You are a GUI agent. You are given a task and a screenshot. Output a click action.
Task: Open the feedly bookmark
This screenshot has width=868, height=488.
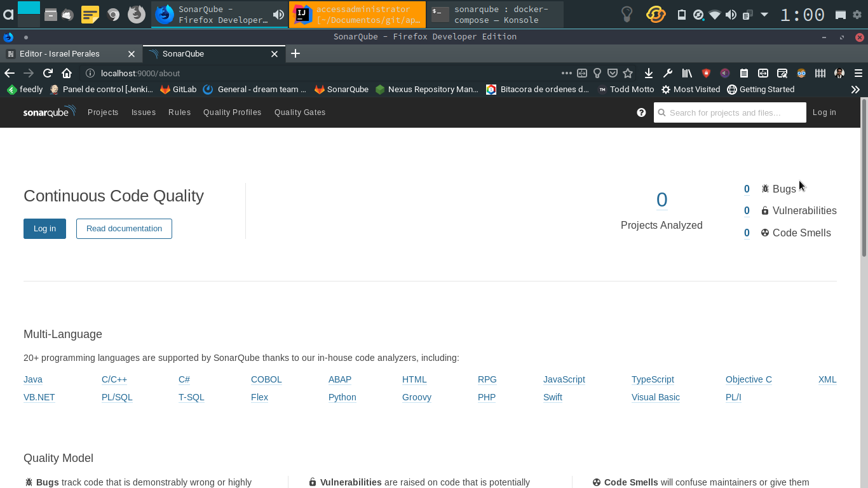[25, 90]
